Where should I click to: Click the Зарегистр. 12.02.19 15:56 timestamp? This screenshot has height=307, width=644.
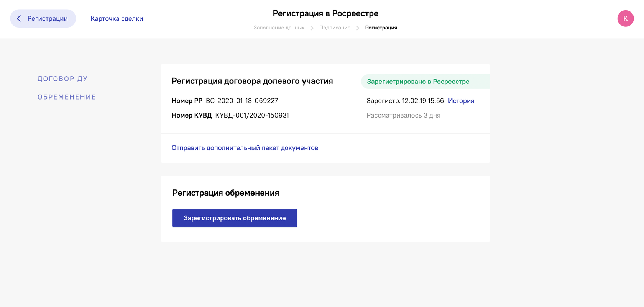point(405,101)
